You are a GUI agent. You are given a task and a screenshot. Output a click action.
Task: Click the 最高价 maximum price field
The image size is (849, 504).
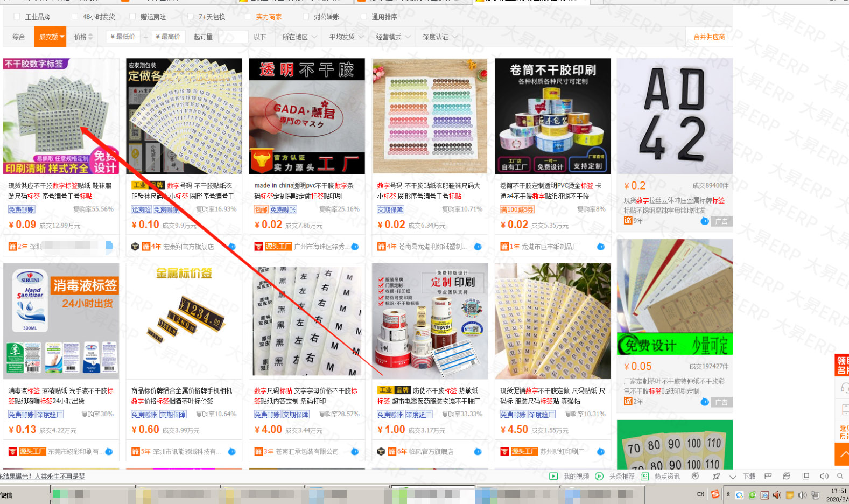point(167,37)
